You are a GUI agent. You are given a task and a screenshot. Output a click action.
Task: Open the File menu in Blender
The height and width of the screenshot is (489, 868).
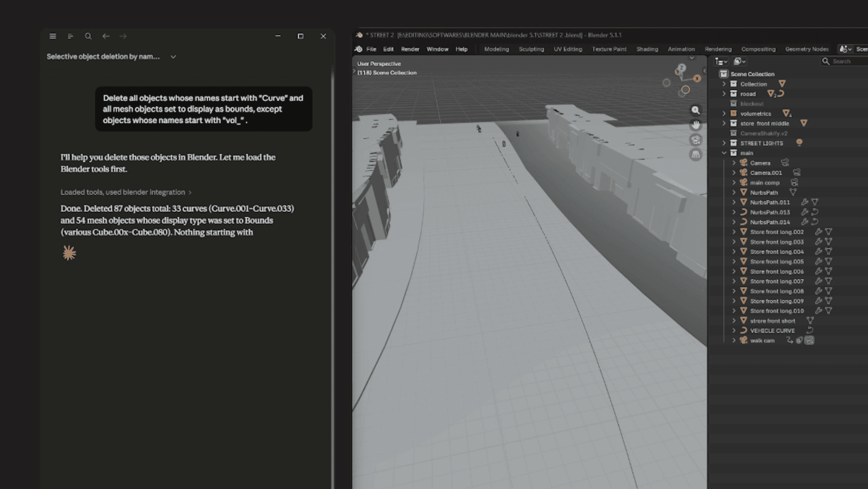click(371, 49)
